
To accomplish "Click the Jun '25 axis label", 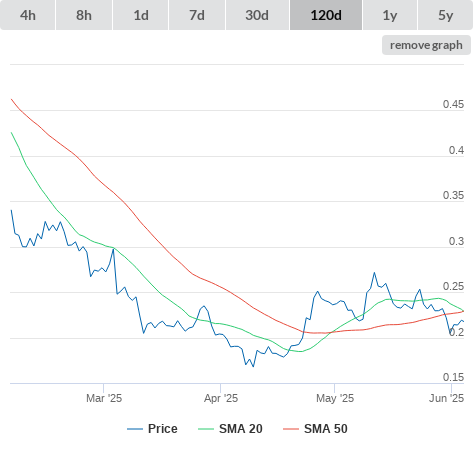I will coord(446,398).
